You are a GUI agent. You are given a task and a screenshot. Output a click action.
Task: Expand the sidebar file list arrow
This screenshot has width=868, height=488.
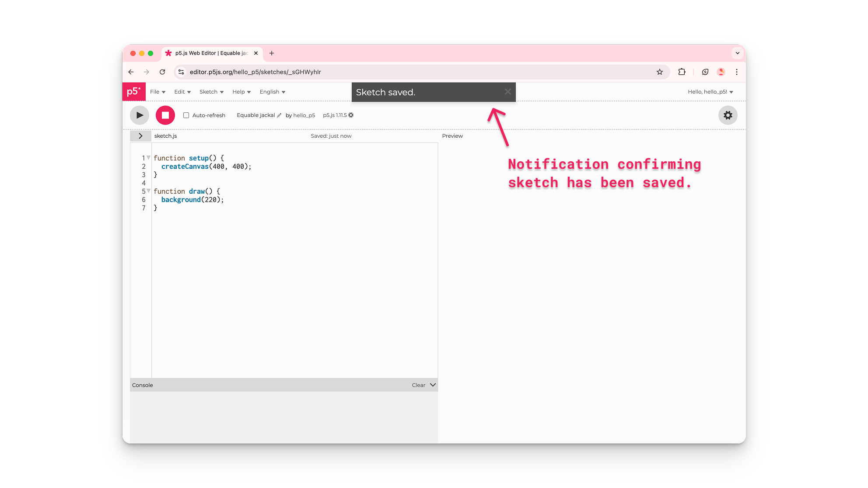pos(140,136)
